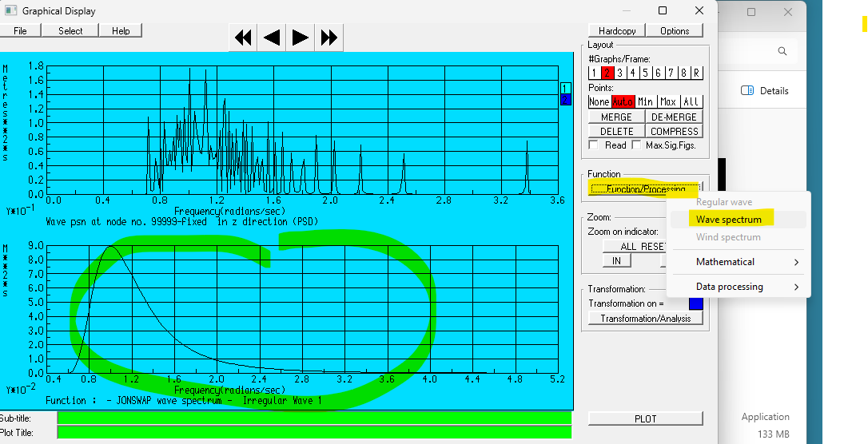868x444 pixels.
Task: Enable the Read checkbox
Action: click(x=593, y=145)
